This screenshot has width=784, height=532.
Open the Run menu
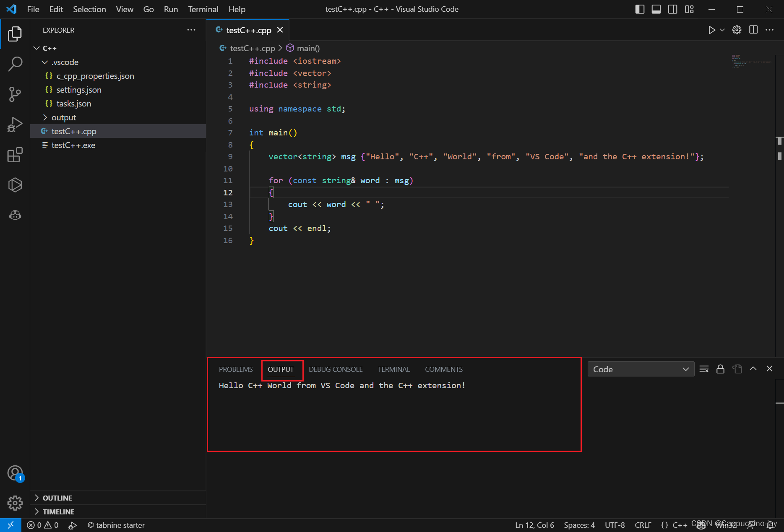[x=171, y=9]
